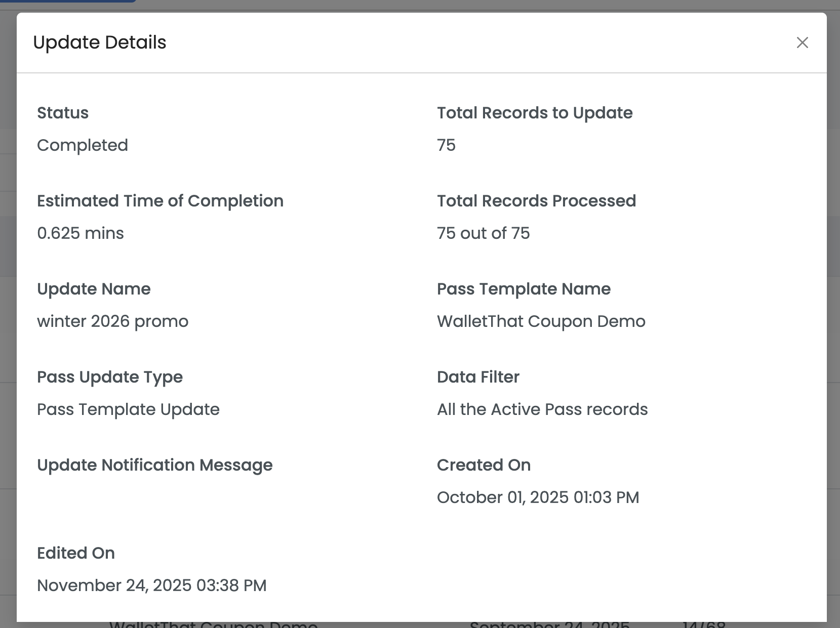840x628 pixels.
Task: Click the Completed status value
Action: [83, 145]
